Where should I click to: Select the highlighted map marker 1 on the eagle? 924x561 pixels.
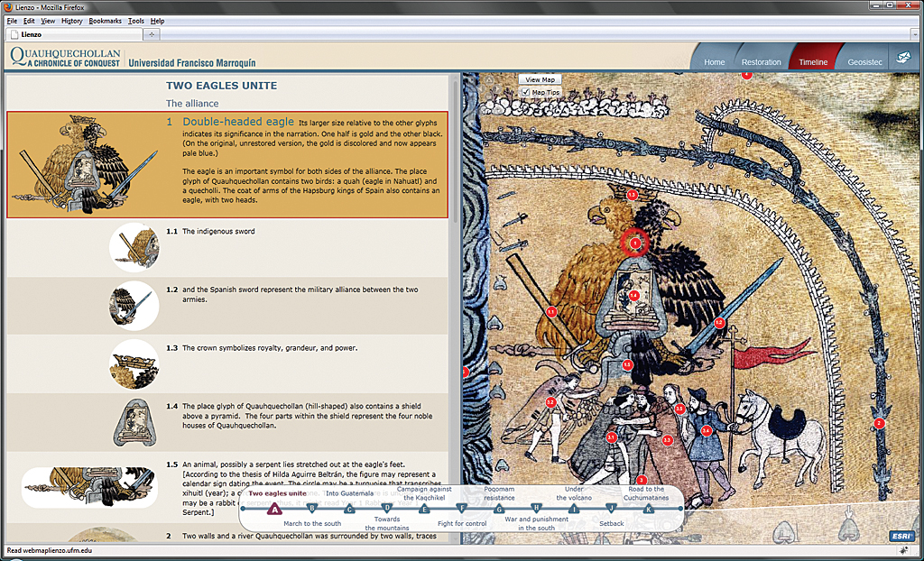[634, 243]
